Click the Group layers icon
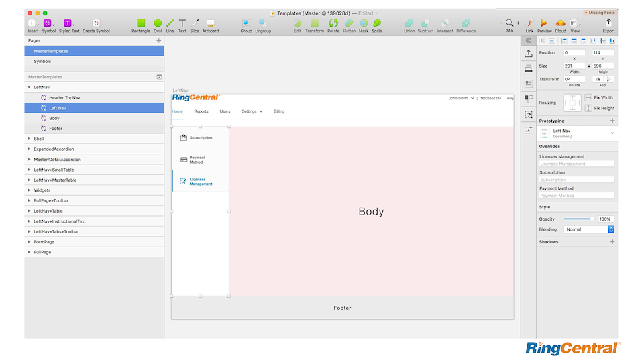The image size is (644, 362). tap(246, 23)
